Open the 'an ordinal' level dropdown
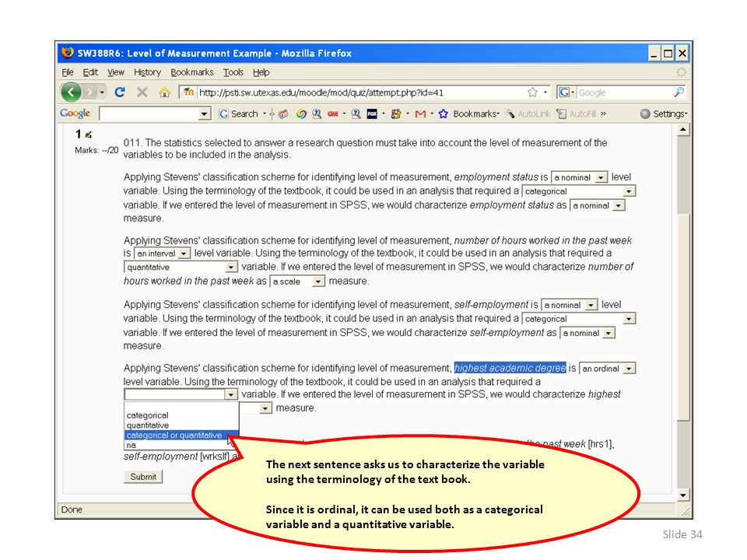 608,369
